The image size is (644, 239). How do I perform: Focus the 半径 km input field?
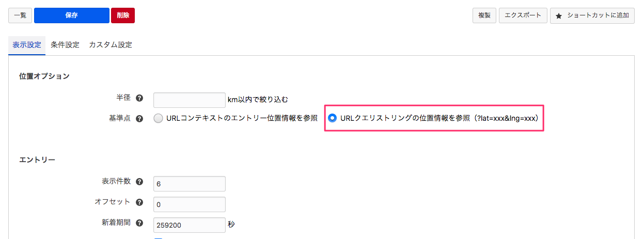coord(190,100)
